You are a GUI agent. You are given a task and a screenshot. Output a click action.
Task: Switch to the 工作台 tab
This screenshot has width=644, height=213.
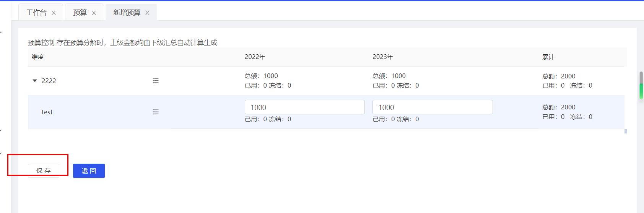click(36, 13)
